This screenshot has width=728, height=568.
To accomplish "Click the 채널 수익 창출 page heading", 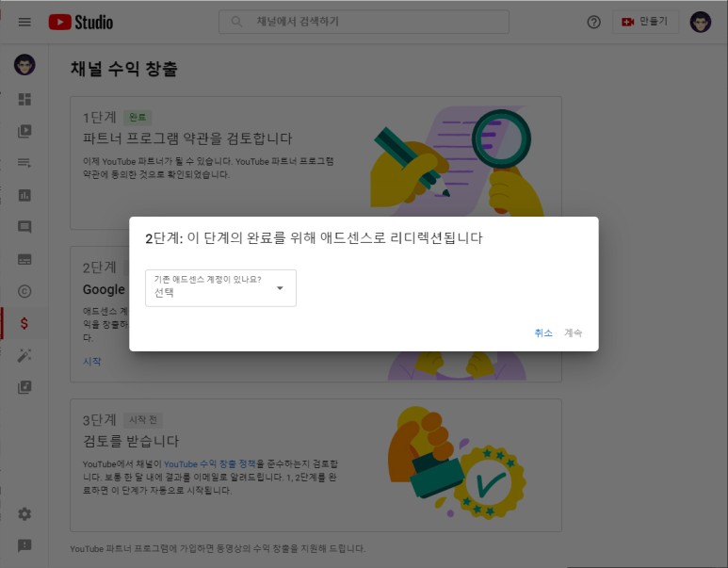I will click(x=124, y=69).
